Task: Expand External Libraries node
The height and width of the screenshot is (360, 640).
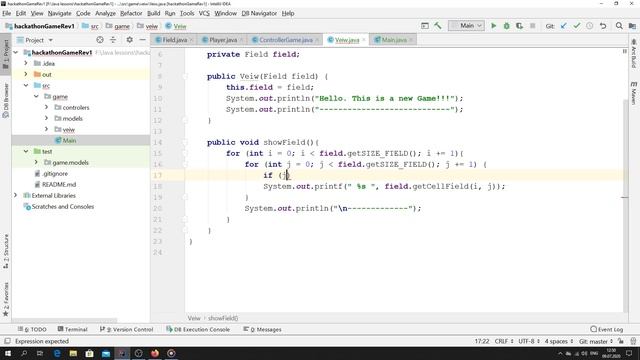Action: [16, 196]
